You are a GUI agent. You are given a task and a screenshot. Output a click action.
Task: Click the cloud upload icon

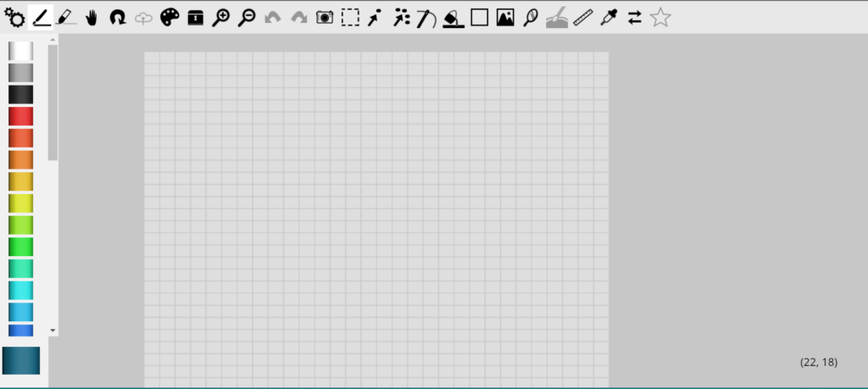coord(143,18)
